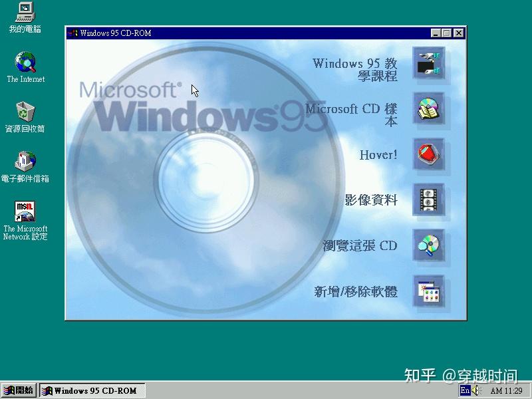
Task: Minimize the Windows 95 CD-ROM window
Action: [x=436, y=33]
